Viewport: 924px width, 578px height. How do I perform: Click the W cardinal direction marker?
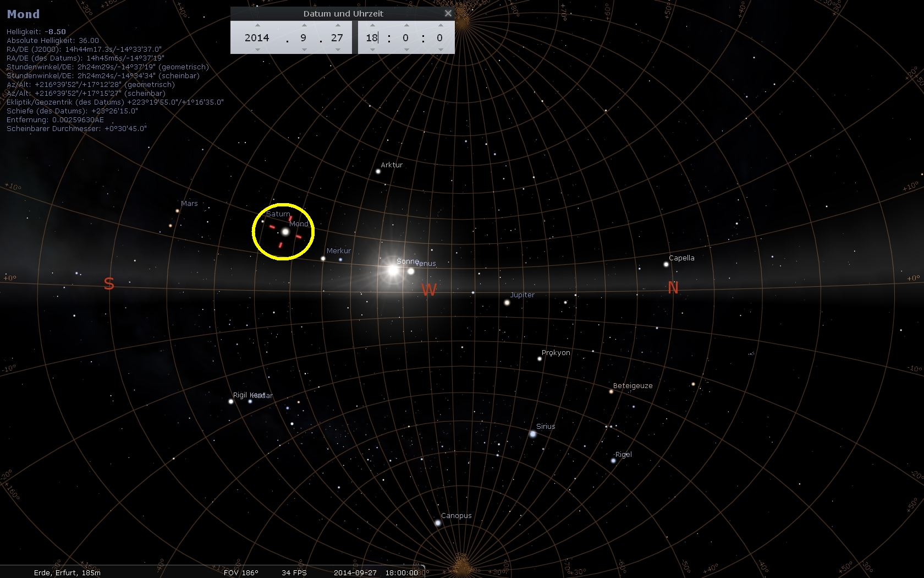click(429, 290)
